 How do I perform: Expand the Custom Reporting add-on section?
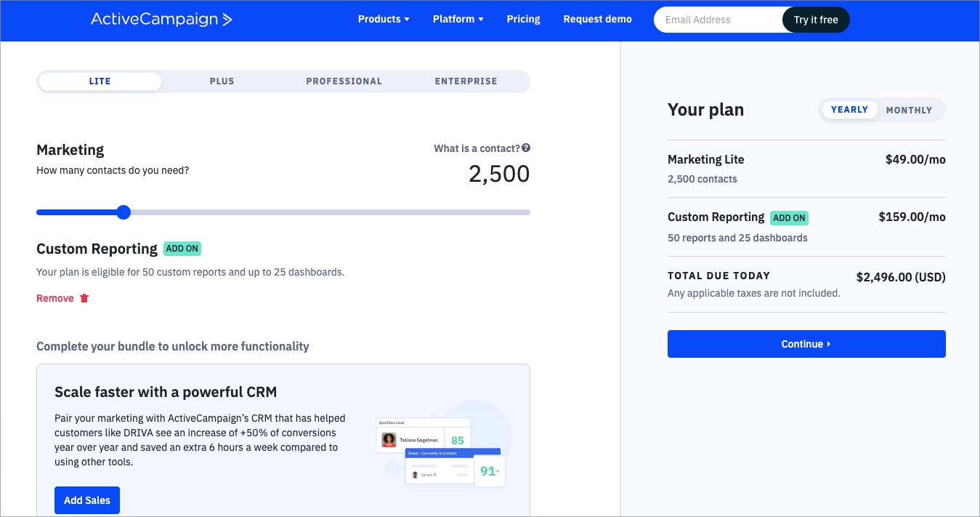(97, 249)
